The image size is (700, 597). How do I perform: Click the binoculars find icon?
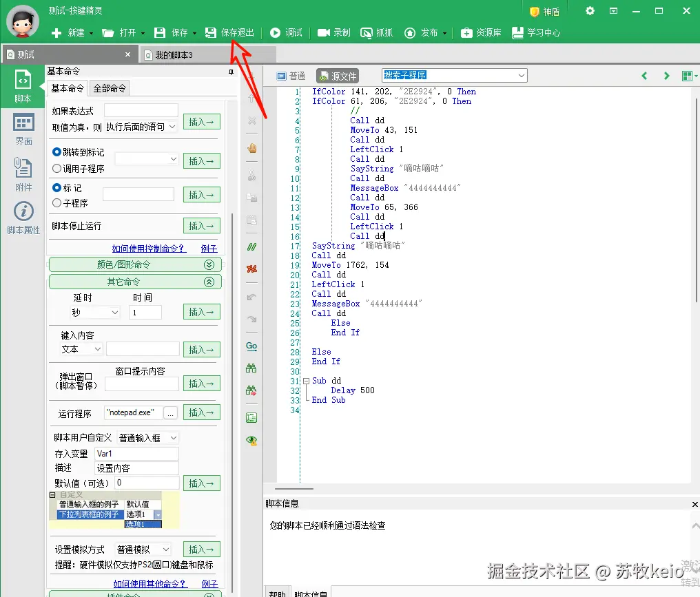tap(251, 368)
